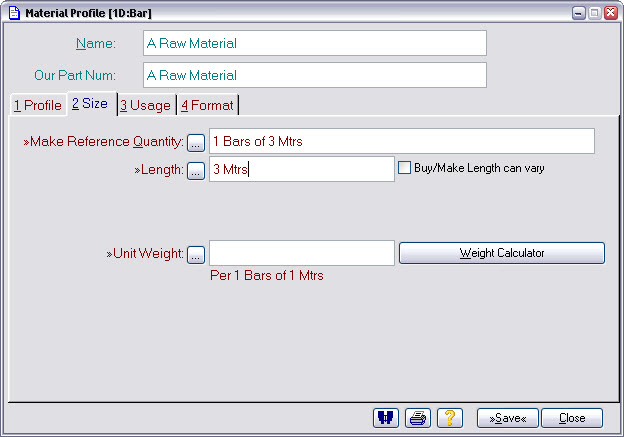Enable Buy/Make Length can vary
624x437 pixels.
click(404, 168)
